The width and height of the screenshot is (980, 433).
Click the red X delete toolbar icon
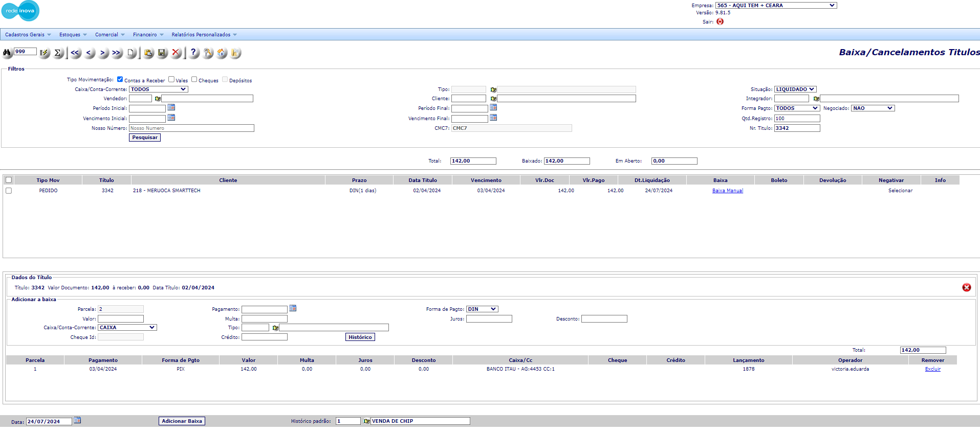click(x=176, y=53)
